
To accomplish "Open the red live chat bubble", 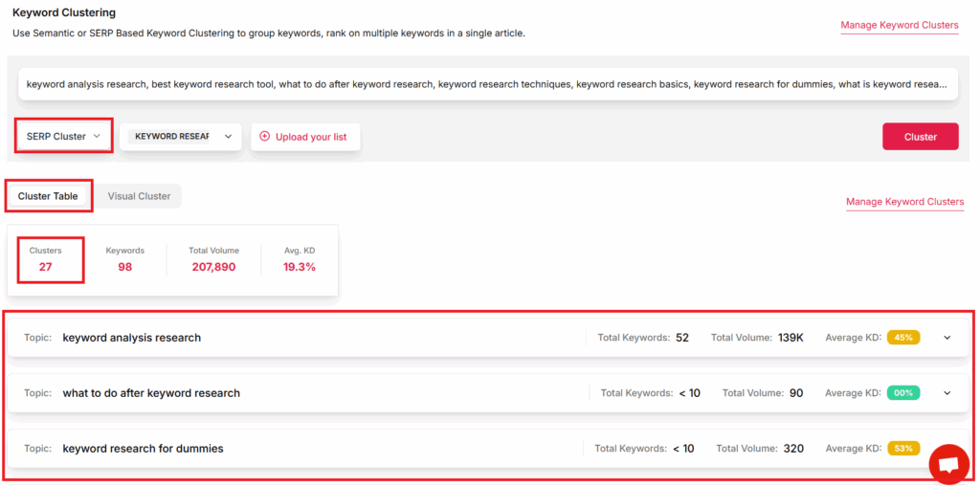I will [948, 464].
